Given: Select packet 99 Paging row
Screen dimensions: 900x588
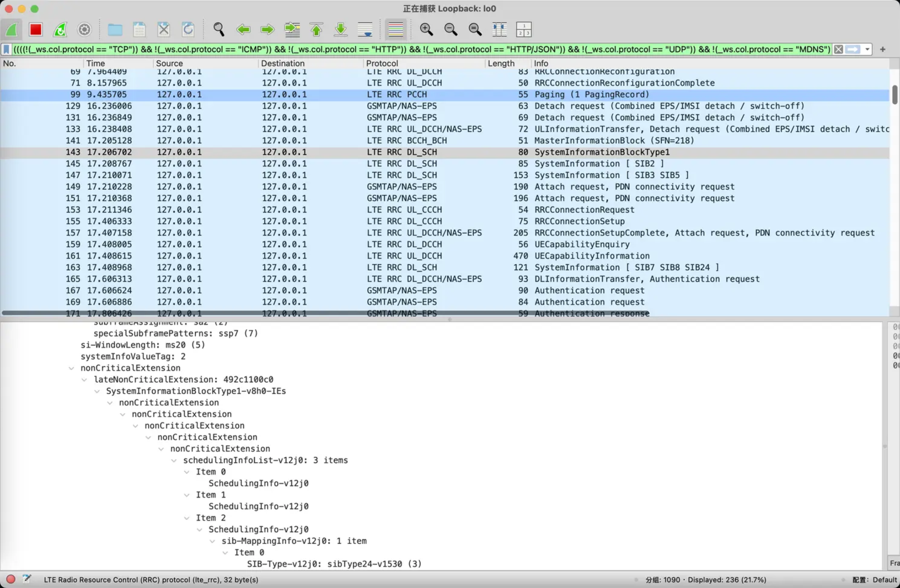Looking at the screenshot, I should tap(444, 94).
